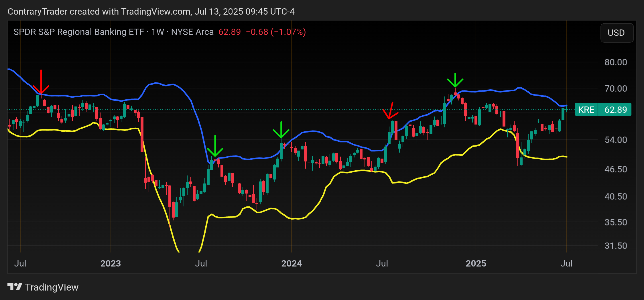Click the SPDR S&P Regional Banking ETF title

pyautogui.click(x=79, y=32)
